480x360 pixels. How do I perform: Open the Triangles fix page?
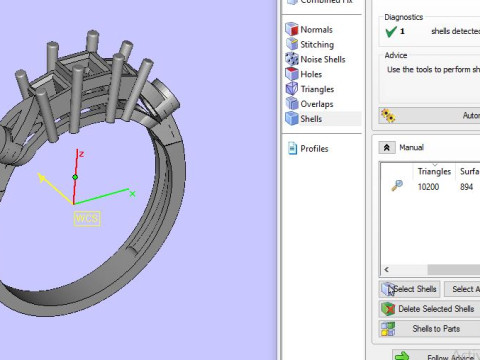click(x=317, y=89)
